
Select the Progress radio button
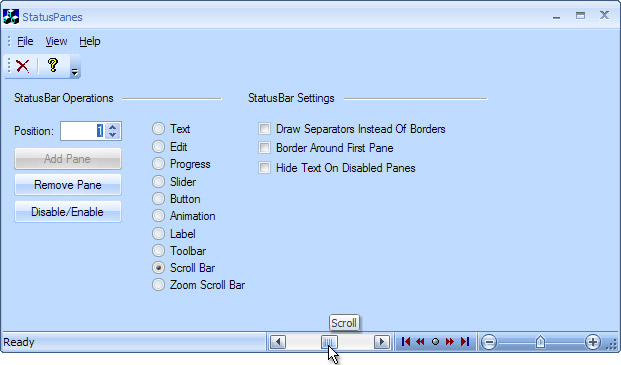click(158, 163)
